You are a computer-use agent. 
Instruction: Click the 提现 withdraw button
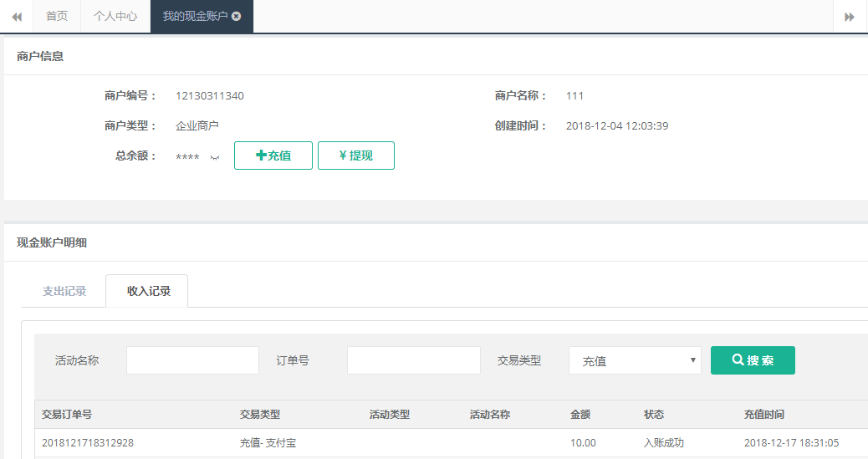(356, 156)
